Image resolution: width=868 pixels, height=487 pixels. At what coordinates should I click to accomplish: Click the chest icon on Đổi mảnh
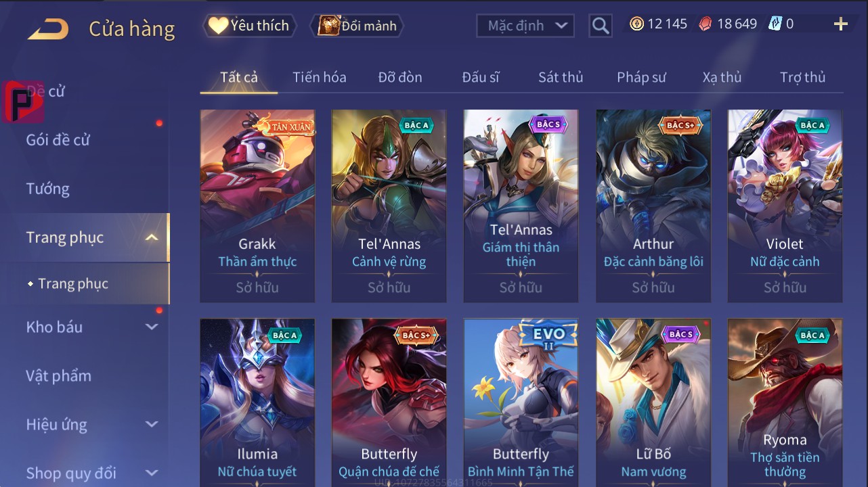328,26
